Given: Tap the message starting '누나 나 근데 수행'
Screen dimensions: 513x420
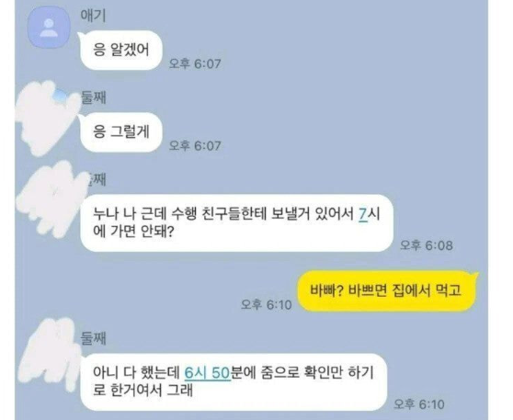Looking at the screenshot, I should [x=237, y=223].
